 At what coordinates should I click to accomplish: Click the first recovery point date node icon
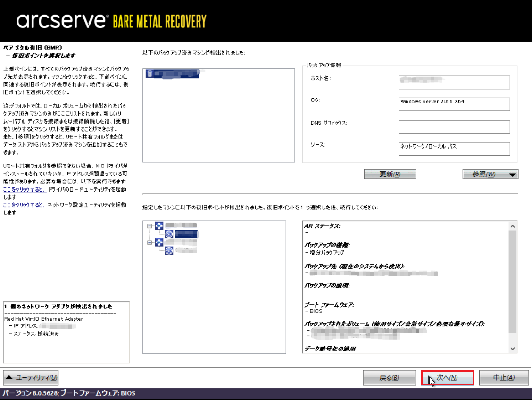point(159,225)
